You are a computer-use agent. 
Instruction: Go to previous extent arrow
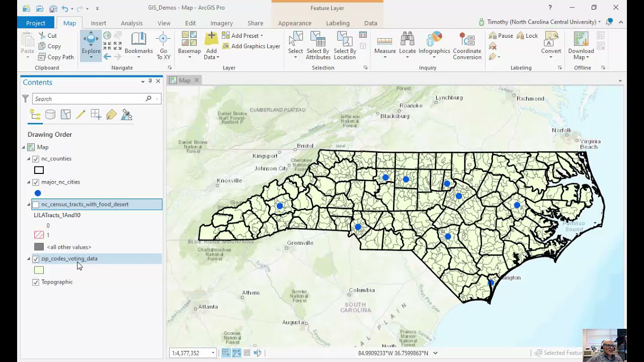[107, 56]
